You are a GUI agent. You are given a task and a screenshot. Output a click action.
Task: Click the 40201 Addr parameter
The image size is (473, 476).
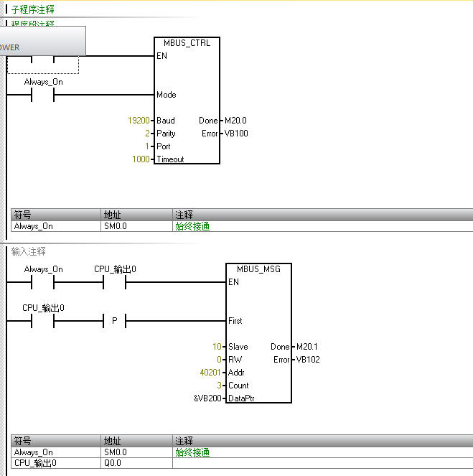(211, 373)
